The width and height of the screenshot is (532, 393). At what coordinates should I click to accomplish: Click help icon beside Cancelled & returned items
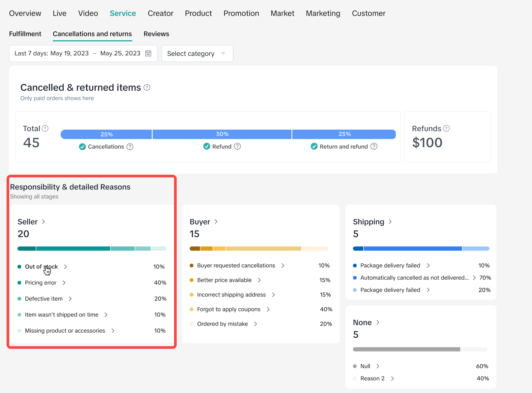(x=147, y=87)
